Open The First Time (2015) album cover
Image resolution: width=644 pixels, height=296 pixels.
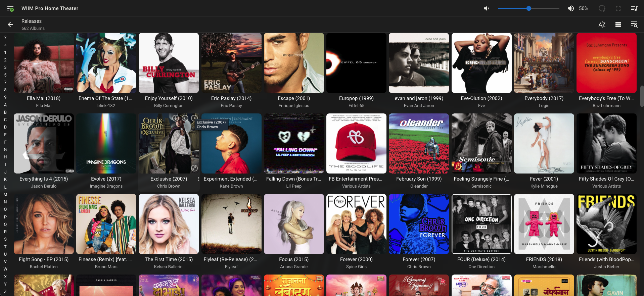coord(169,224)
